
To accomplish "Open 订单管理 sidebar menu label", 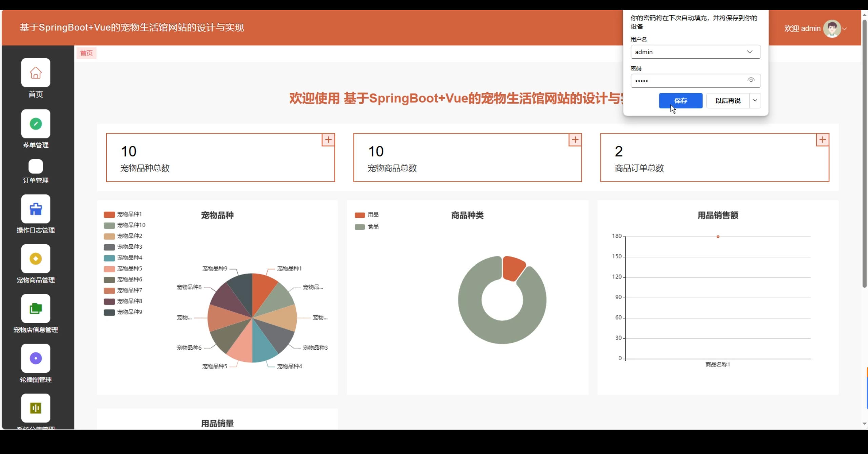I will [36, 181].
